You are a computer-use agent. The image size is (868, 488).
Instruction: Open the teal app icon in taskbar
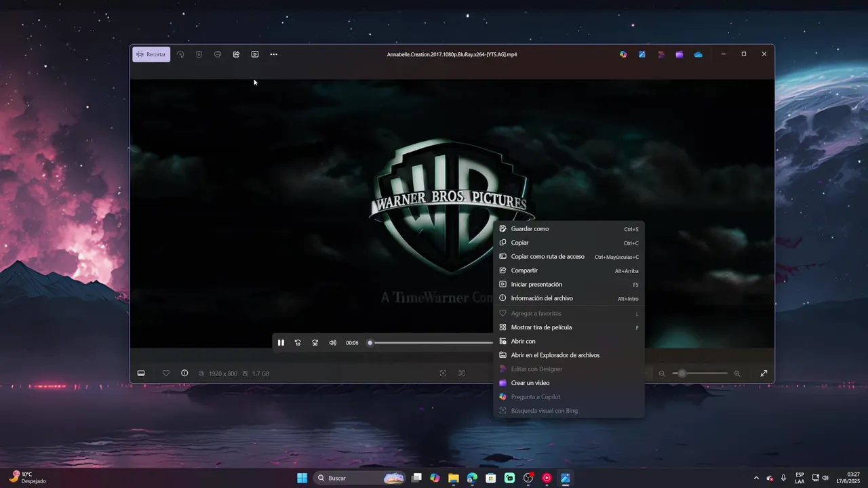point(509,478)
